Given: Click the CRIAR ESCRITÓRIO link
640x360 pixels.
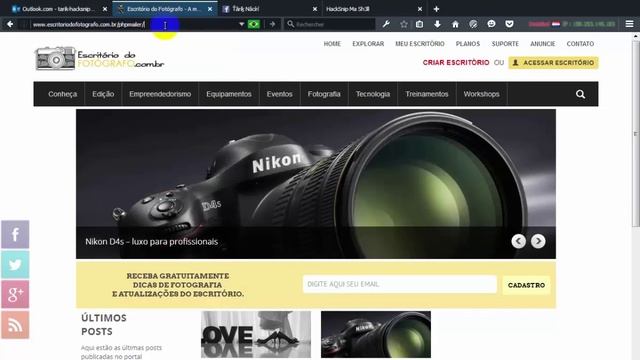Looking at the screenshot, I should (456, 62).
